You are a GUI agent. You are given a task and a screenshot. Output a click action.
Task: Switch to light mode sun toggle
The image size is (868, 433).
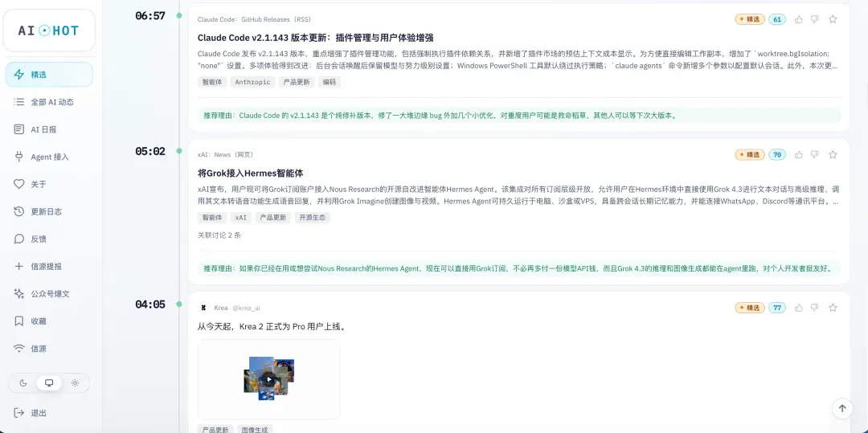click(75, 382)
